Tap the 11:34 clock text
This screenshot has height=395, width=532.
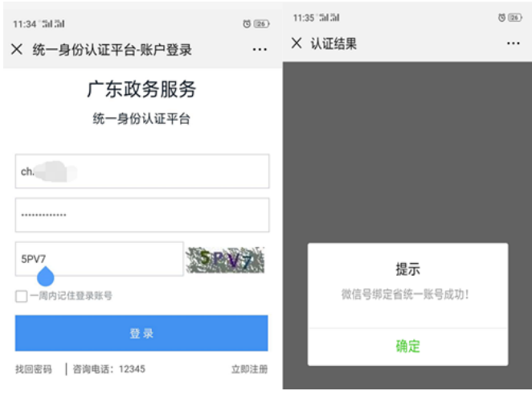[x=24, y=24]
